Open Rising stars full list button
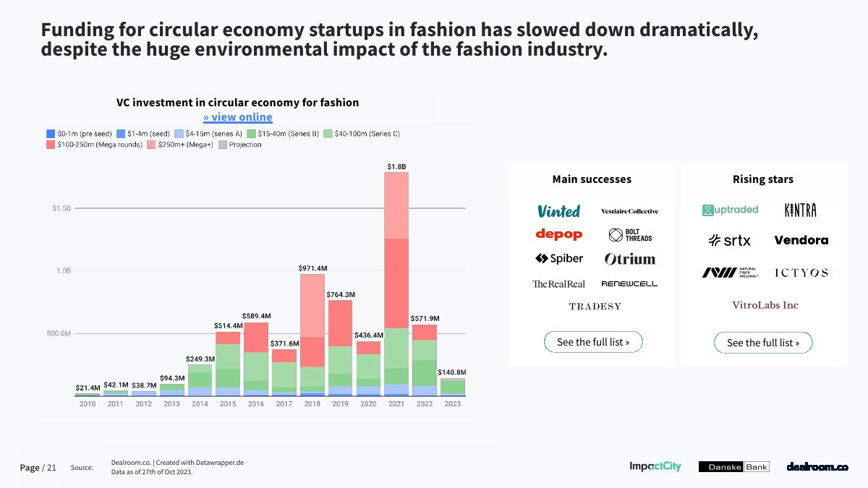The image size is (868, 488). (763, 343)
